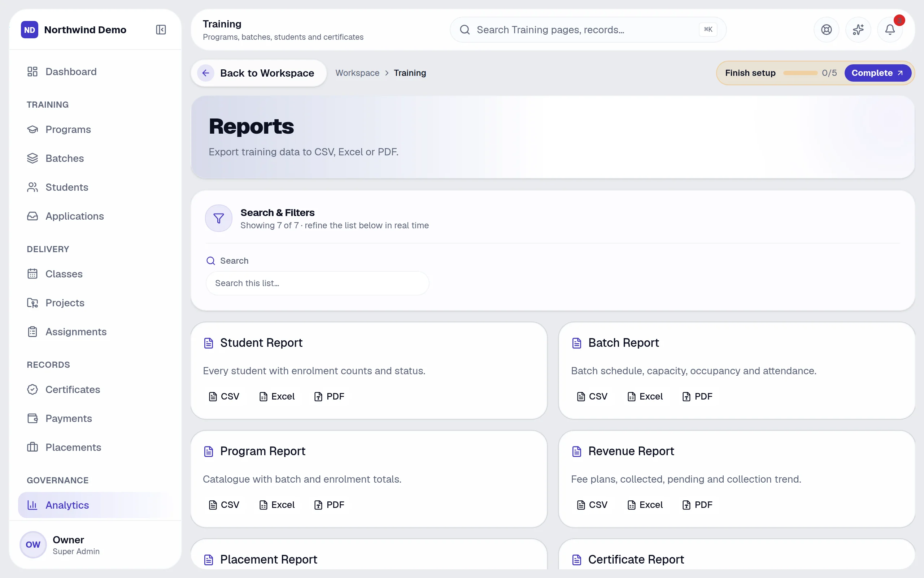Select Analytics in the sidebar

(x=95, y=505)
